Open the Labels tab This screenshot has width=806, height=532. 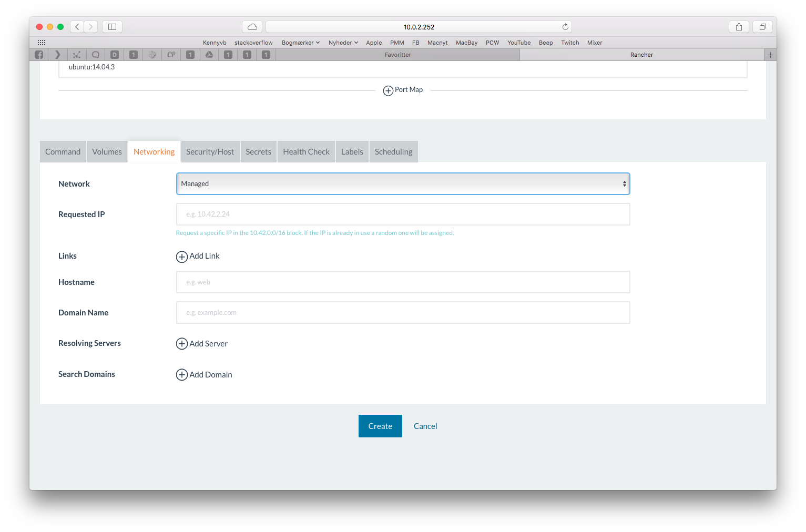coord(352,152)
